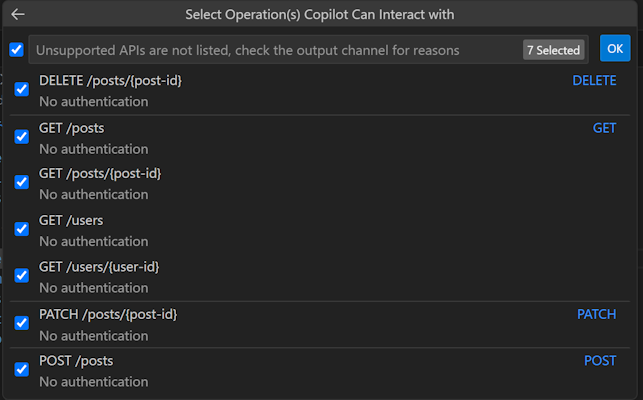The width and height of the screenshot is (643, 400).
Task: Choose the PATCH /posts/{post-id} operation label
Action: [x=108, y=314]
